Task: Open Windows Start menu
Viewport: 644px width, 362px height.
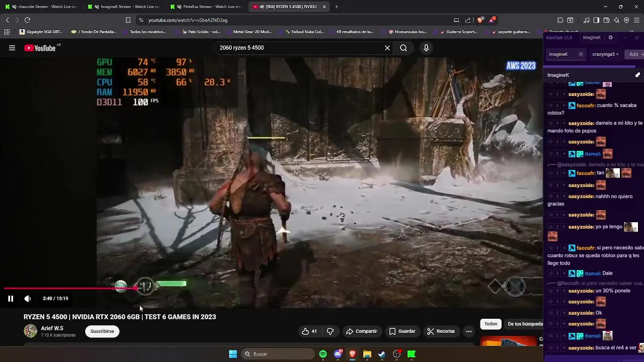Action: (233, 354)
